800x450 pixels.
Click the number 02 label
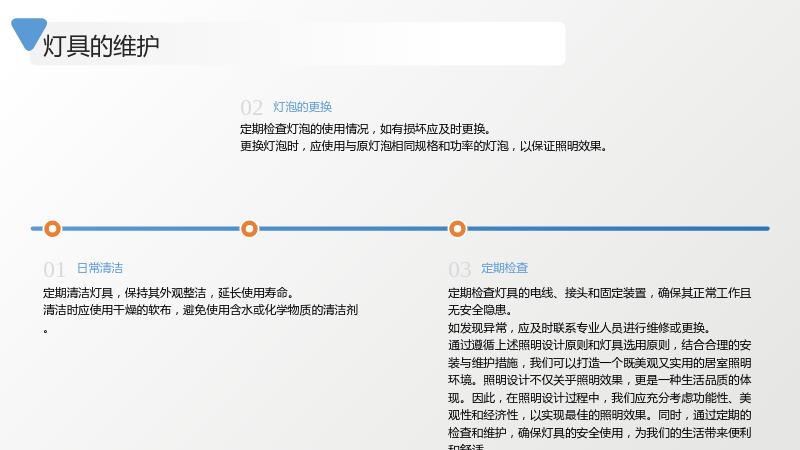tap(252, 108)
